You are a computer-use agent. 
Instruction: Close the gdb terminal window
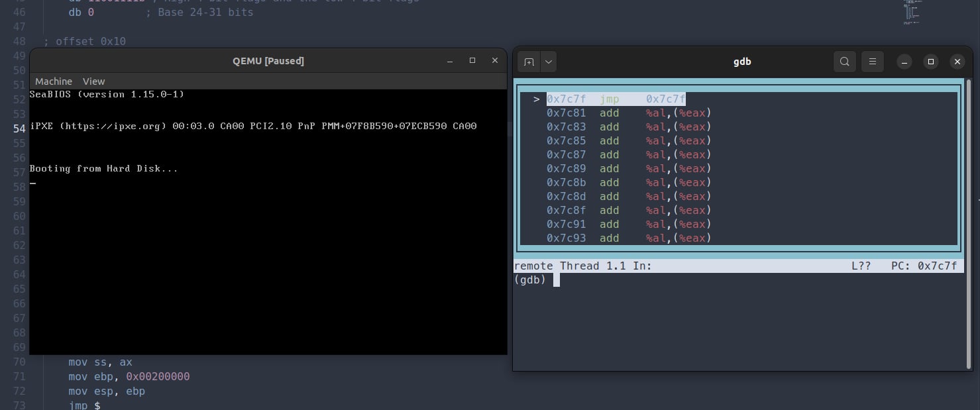point(957,62)
